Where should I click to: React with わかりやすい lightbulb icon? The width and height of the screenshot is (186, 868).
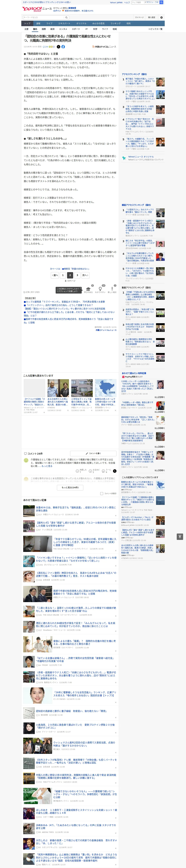pyautogui.click(x=100, y=289)
